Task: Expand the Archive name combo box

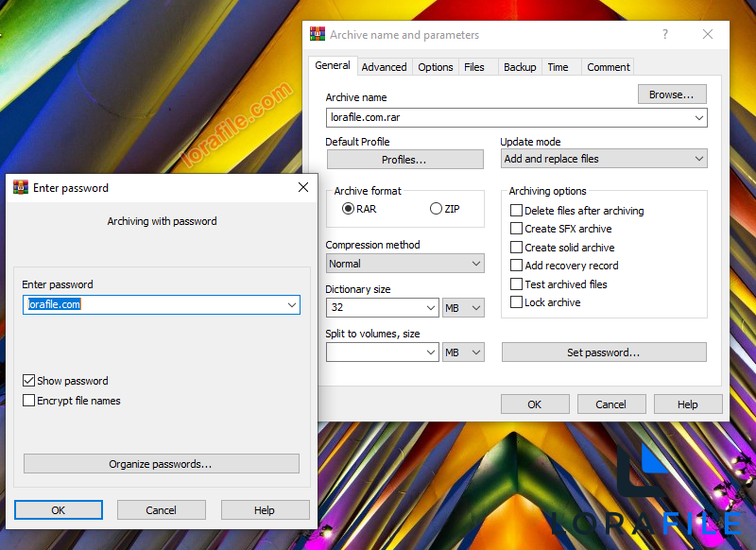Action: 699,117
